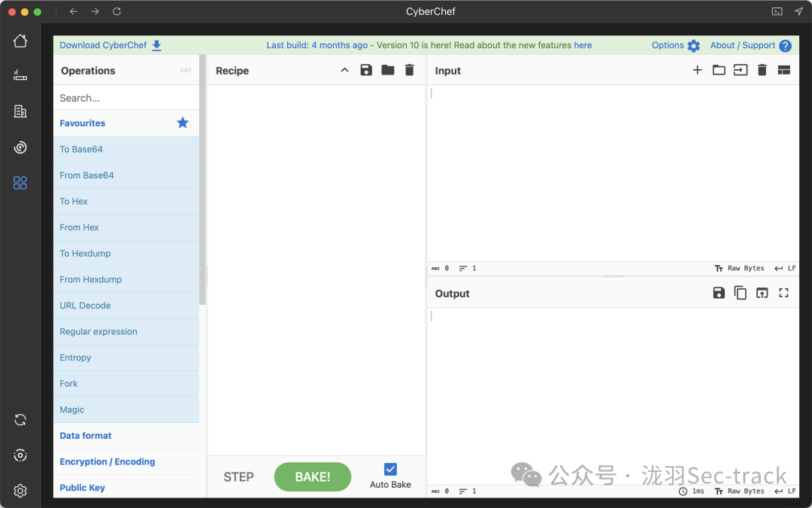Select the To Base64 operation
The width and height of the screenshot is (812, 508).
point(126,149)
